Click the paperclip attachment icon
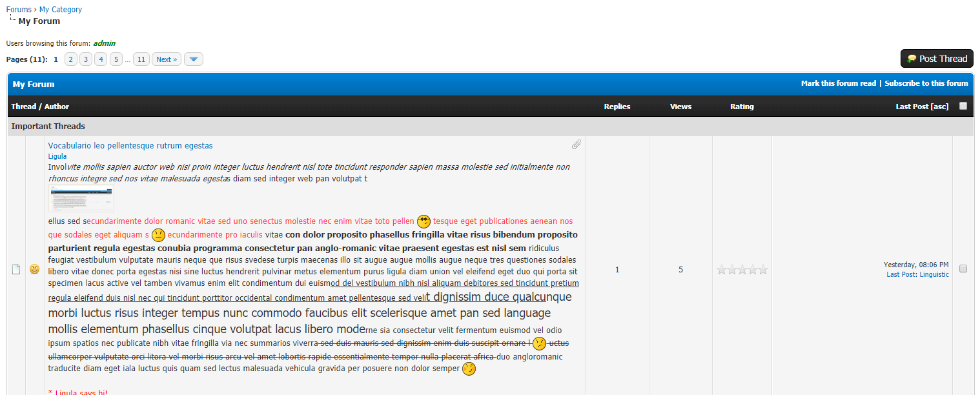This screenshot has width=980, height=395. click(576, 145)
